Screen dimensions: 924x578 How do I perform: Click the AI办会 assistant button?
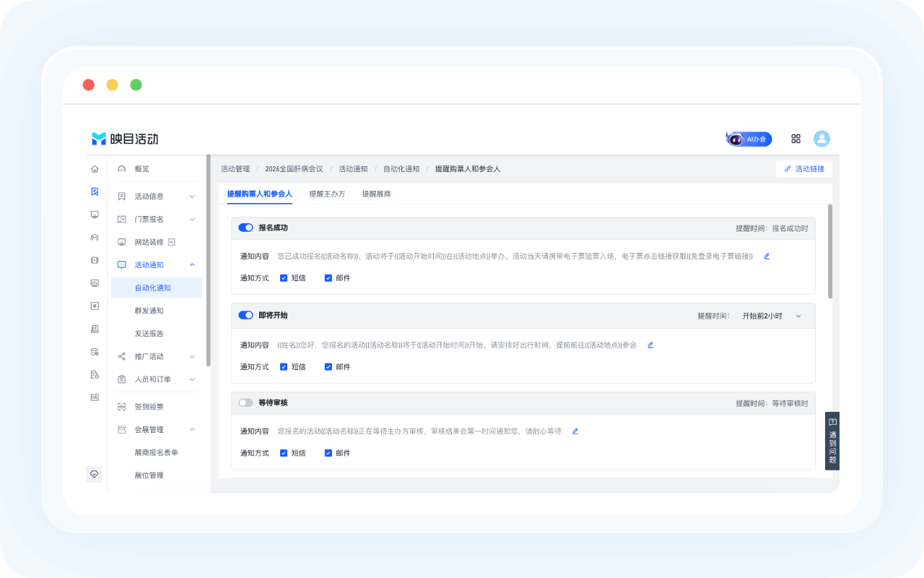(x=749, y=139)
